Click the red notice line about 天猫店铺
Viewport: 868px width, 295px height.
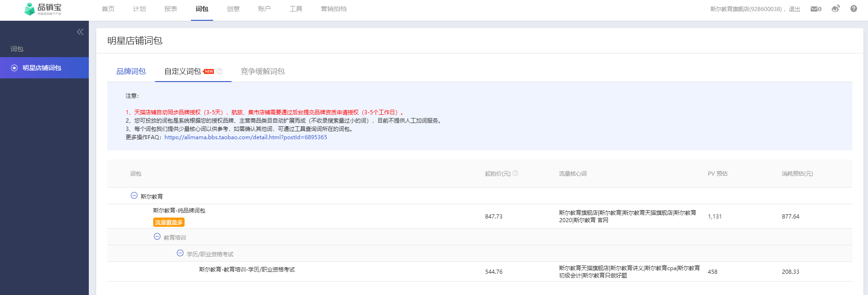265,112
